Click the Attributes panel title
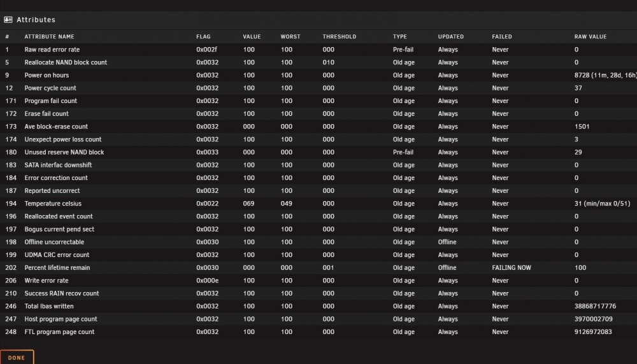This screenshot has height=364, width=637. click(36, 20)
